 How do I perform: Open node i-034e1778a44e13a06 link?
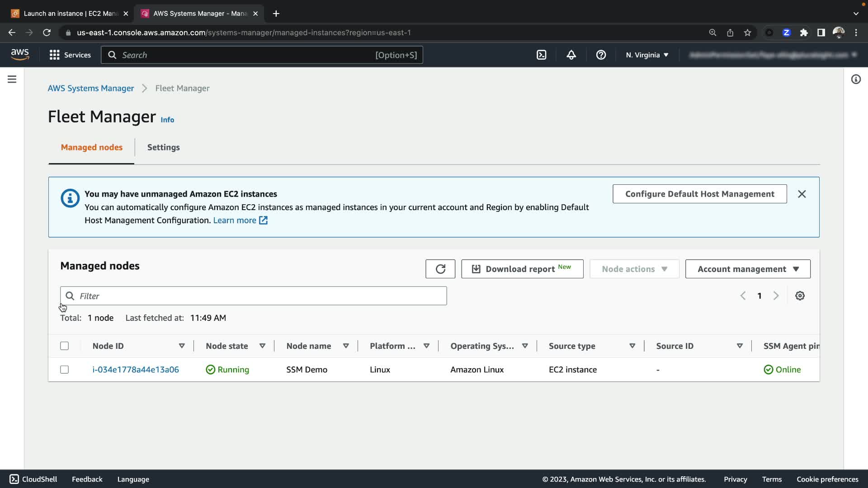pyautogui.click(x=136, y=370)
